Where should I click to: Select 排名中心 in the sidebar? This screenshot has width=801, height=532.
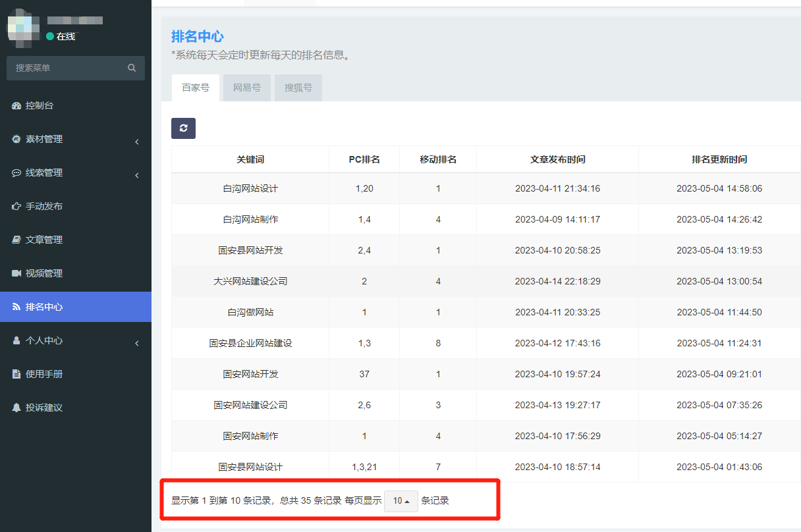[x=43, y=307]
